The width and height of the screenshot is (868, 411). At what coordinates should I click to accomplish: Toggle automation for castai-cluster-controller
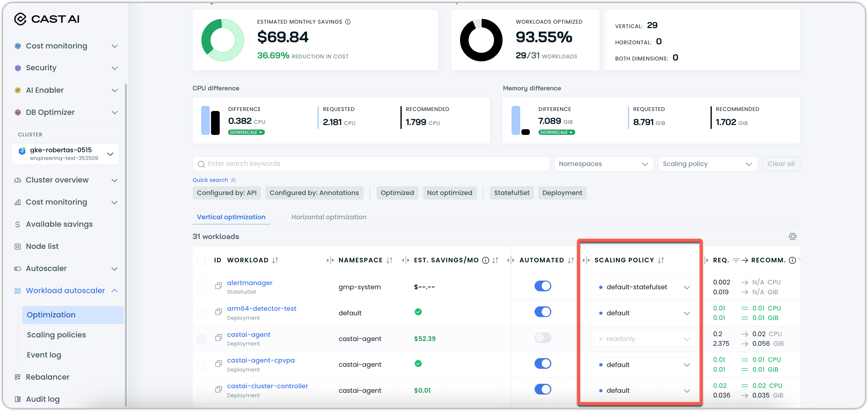[542, 389]
